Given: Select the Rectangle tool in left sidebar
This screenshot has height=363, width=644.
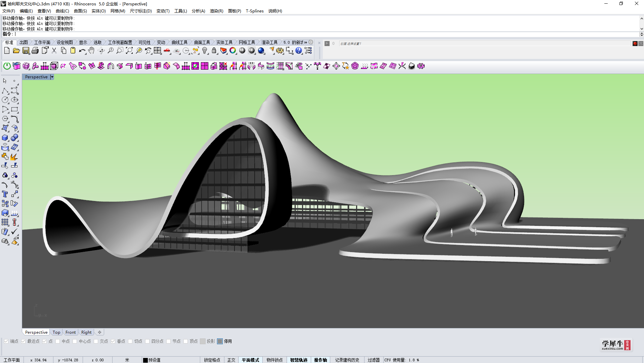Looking at the screenshot, I should point(14,109).
